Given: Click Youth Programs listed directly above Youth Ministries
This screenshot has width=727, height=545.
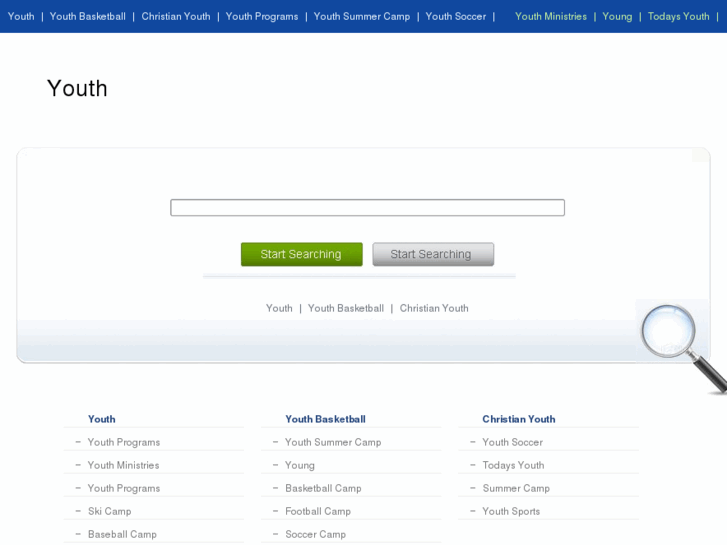Looking at the screenshot, I should pyautogui.click(x=124, y=442).
